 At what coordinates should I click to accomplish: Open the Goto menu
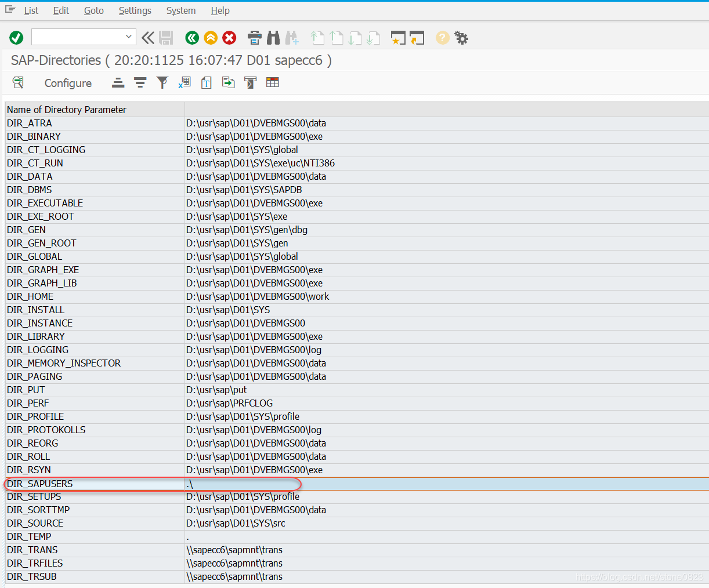[94, 10]
